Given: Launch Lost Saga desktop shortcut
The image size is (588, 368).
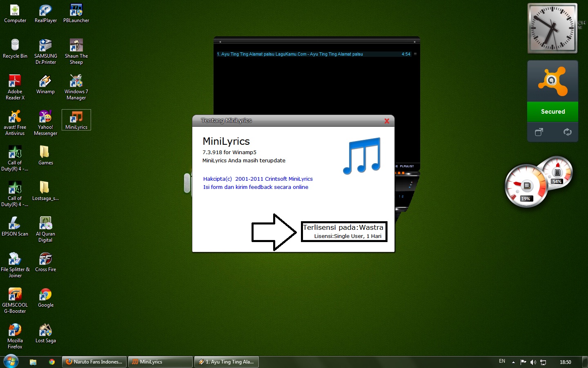Looking at the screenshot, I should 45,334.
